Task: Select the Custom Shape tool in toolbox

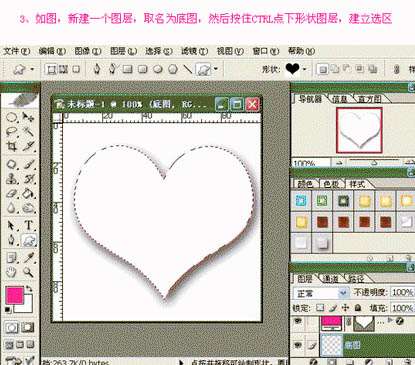Action: [x=29, y=240]
